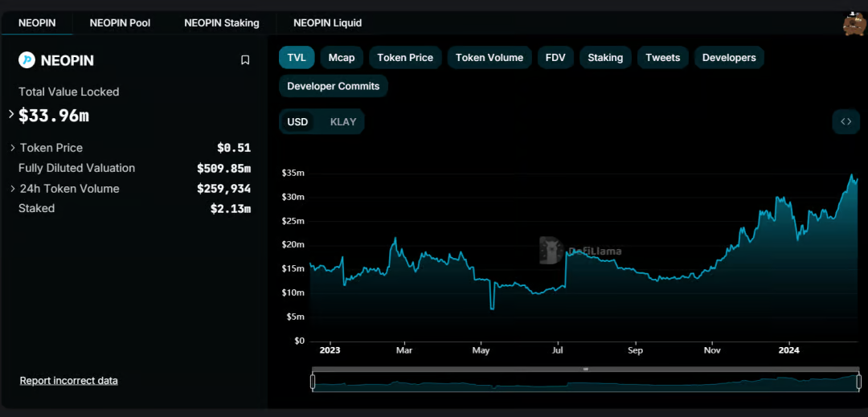Enable the Developer Commits metric
868x417 pixels.
pyautogui.click(x=334, y=86)
